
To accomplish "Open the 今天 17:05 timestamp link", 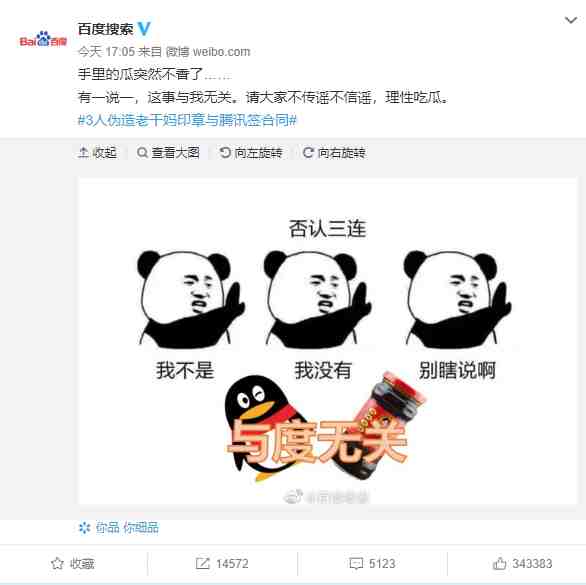I will tap(106, 52).
